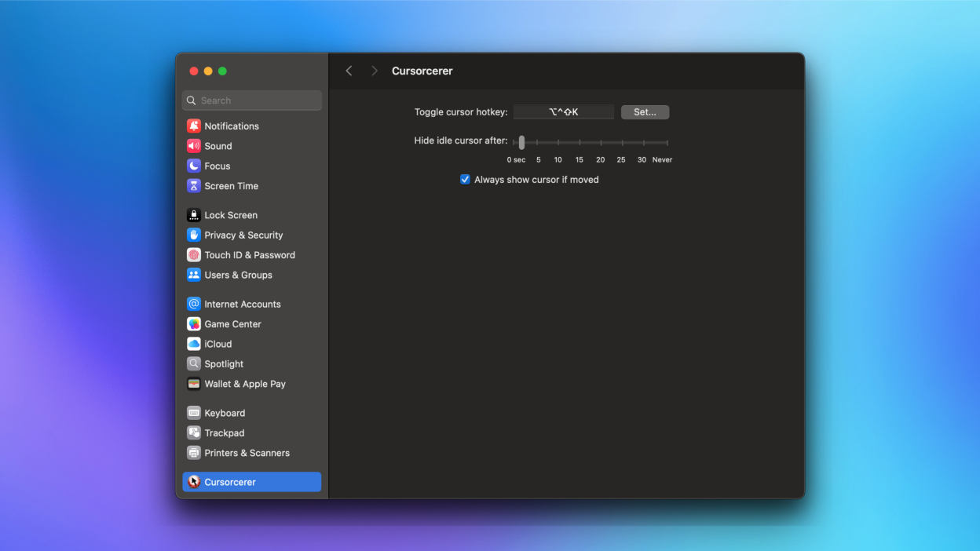The height and width of the screenshot is (551, 980).
Task: Click the toggle cursor hotkey field
Action: tap(564, 112)
